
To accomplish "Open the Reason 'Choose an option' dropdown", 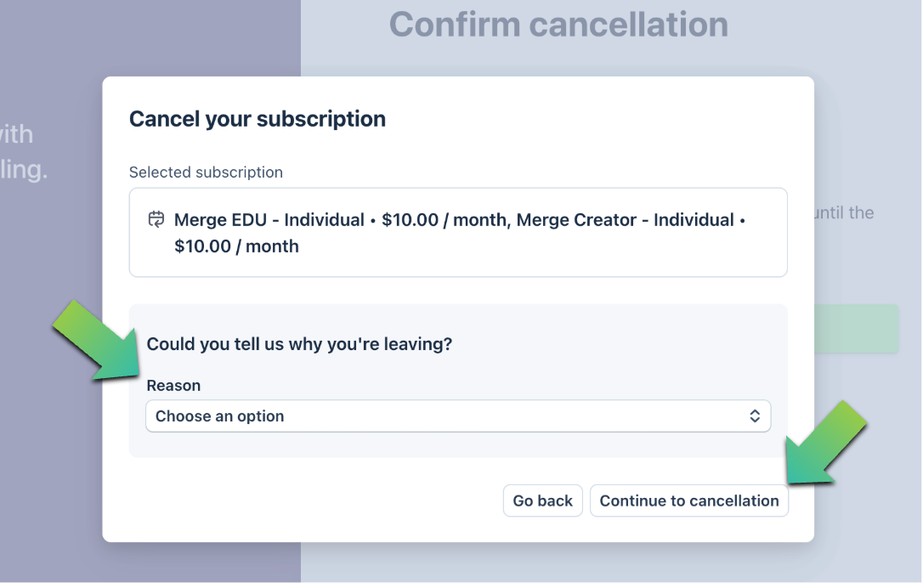I will [x=458, y=416].
